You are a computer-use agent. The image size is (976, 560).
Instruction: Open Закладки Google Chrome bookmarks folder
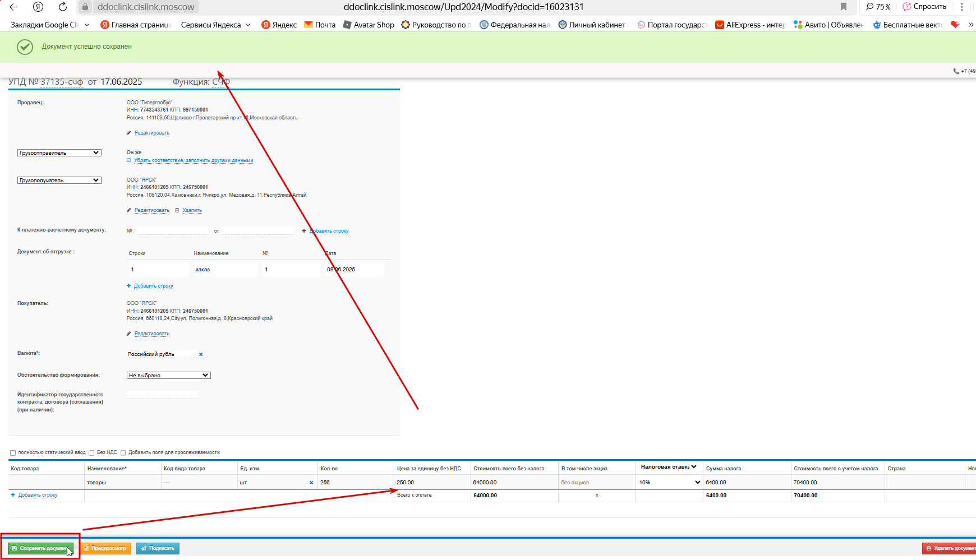[50, 25]
